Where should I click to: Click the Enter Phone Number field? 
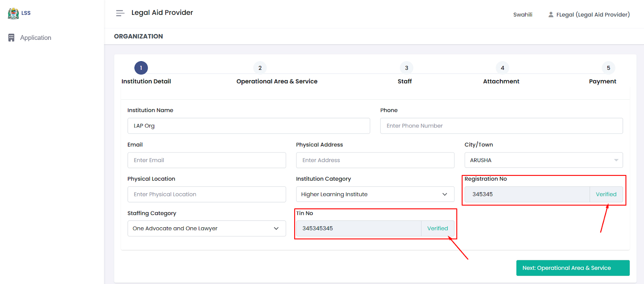click(x=501, y=126)
